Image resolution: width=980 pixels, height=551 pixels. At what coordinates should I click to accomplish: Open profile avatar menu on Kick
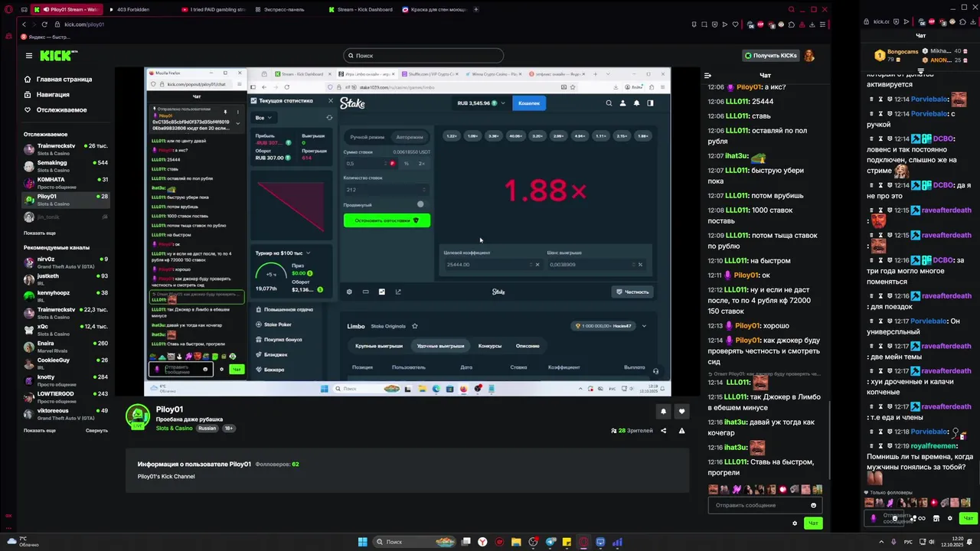[x=809, y=55]
